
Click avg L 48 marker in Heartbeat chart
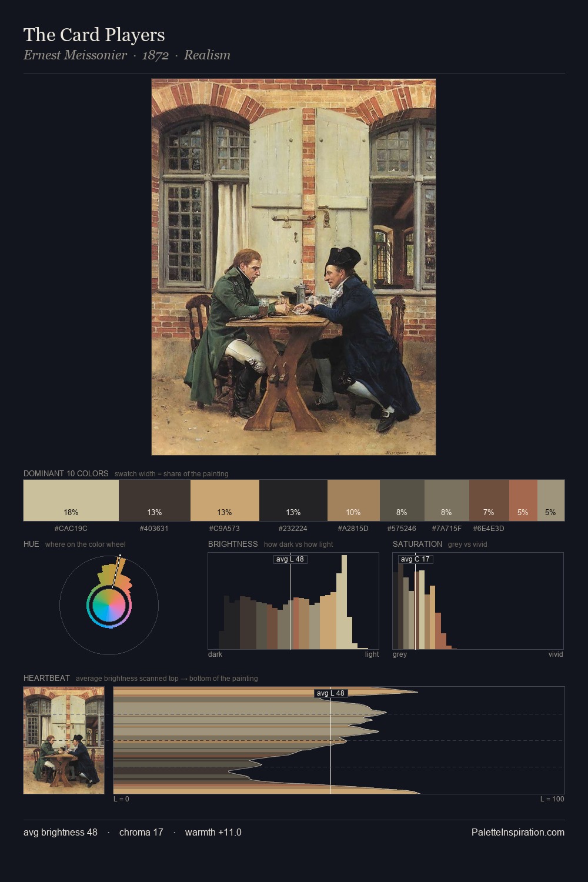pyautogui.click(x=330, y=693)
